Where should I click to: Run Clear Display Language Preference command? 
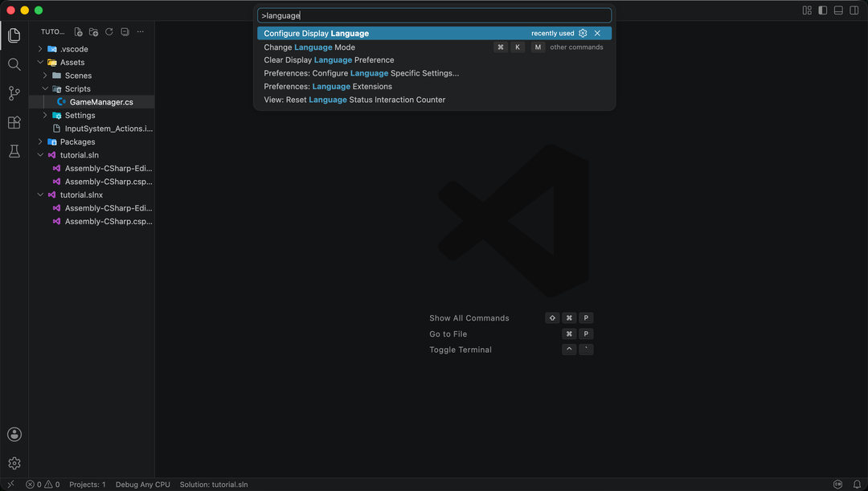[x=435, y=59]
